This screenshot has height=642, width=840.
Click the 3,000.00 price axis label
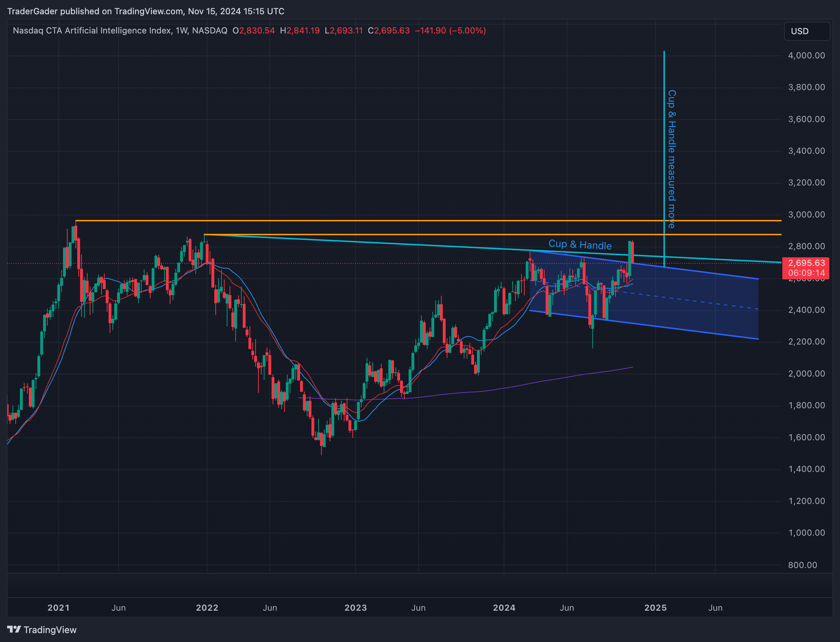807,215
